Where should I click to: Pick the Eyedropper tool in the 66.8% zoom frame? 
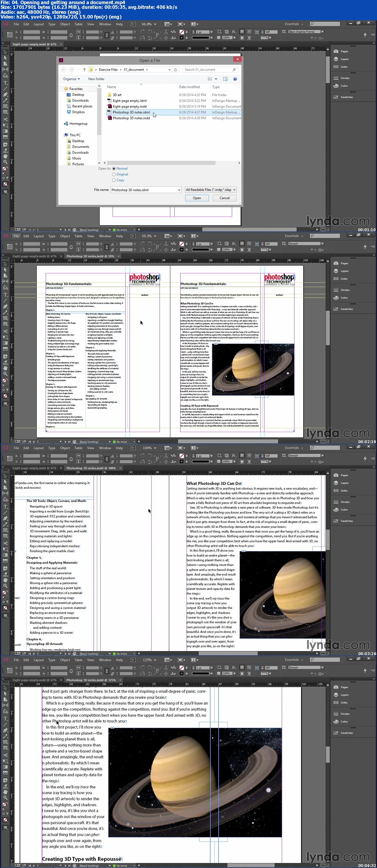[x=5, y=150]
